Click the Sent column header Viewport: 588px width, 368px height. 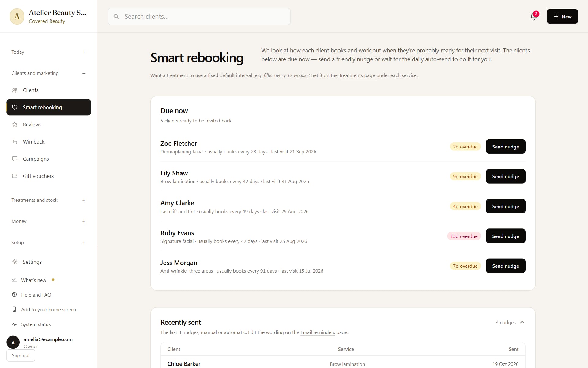[x=513, y=349]
